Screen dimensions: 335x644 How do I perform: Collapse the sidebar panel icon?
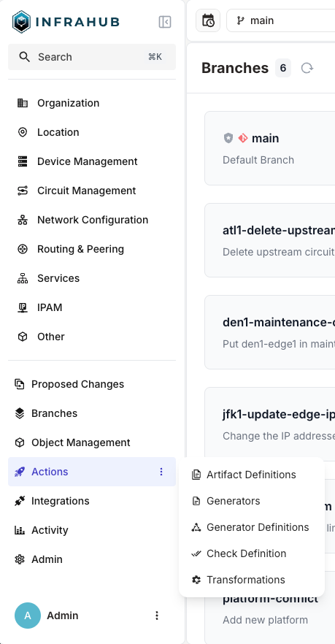click(x=165, y=22)
